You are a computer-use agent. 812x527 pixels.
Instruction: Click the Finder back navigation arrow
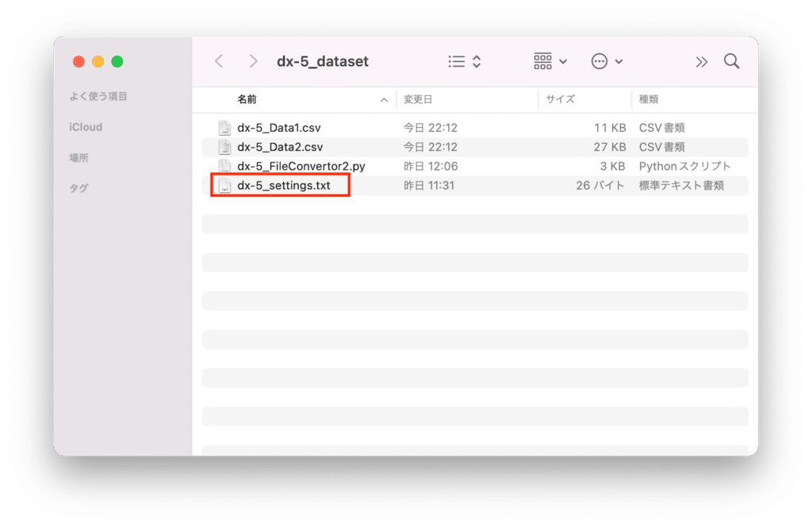point(220,61)
